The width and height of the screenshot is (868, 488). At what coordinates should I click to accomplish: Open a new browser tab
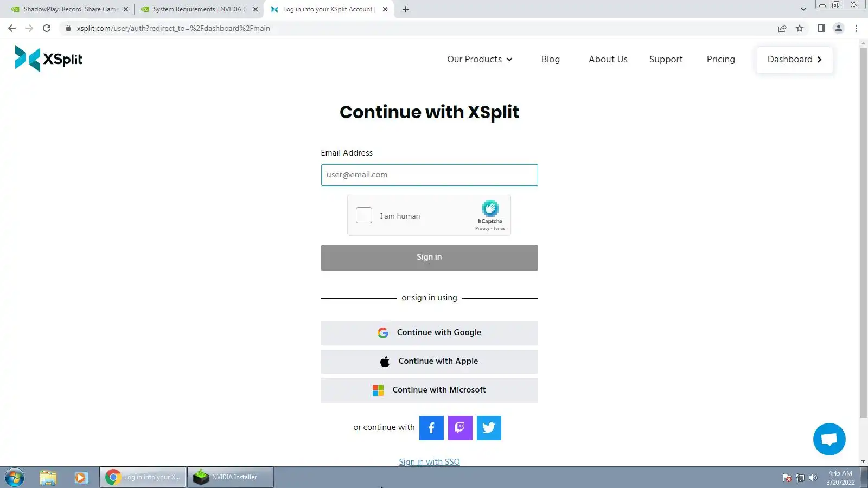(x=406, y=9)
